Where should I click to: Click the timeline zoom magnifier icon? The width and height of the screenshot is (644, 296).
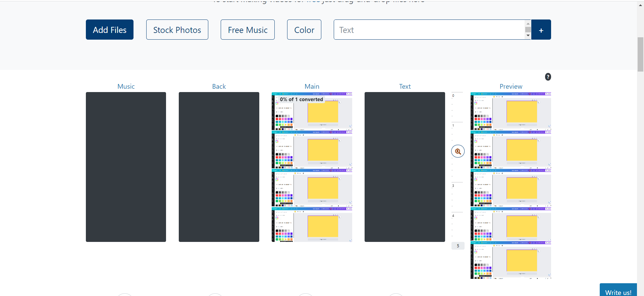[x=458, y=152]
